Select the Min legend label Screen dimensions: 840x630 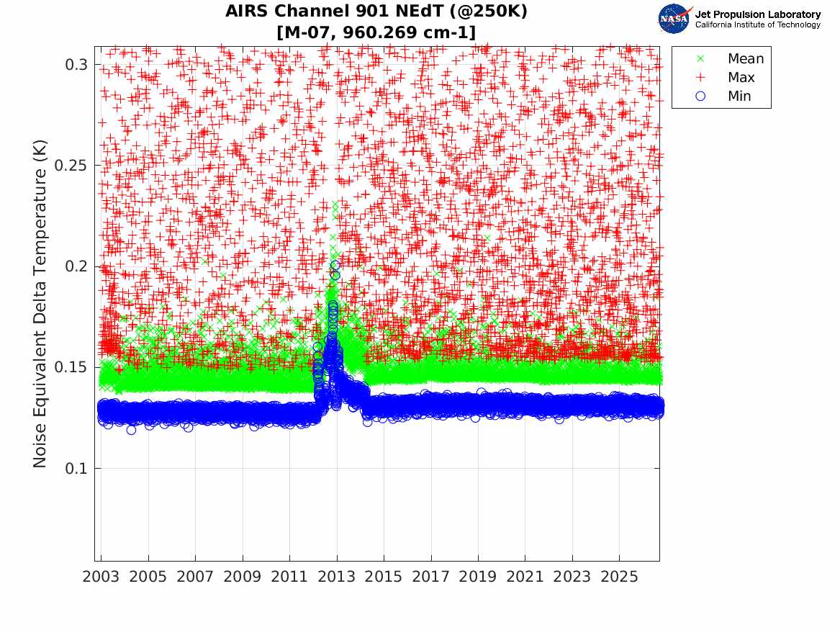(x=739, y=96)
